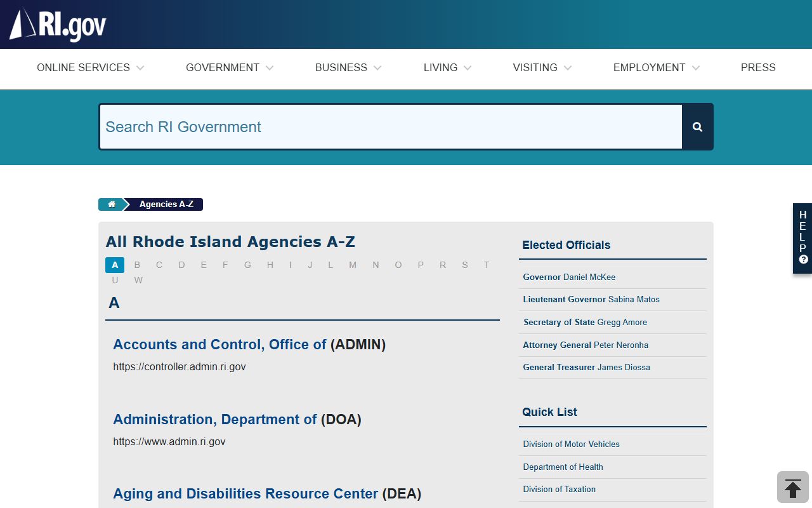Screen dimensions: 812x508
Task: Expand the Visiting dropdown menu
Action: 542,68
